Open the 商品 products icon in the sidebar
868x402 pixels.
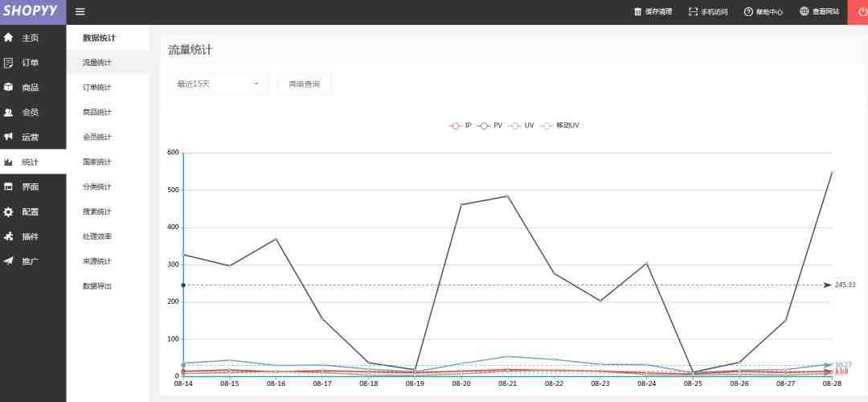[x=8, y=88]
